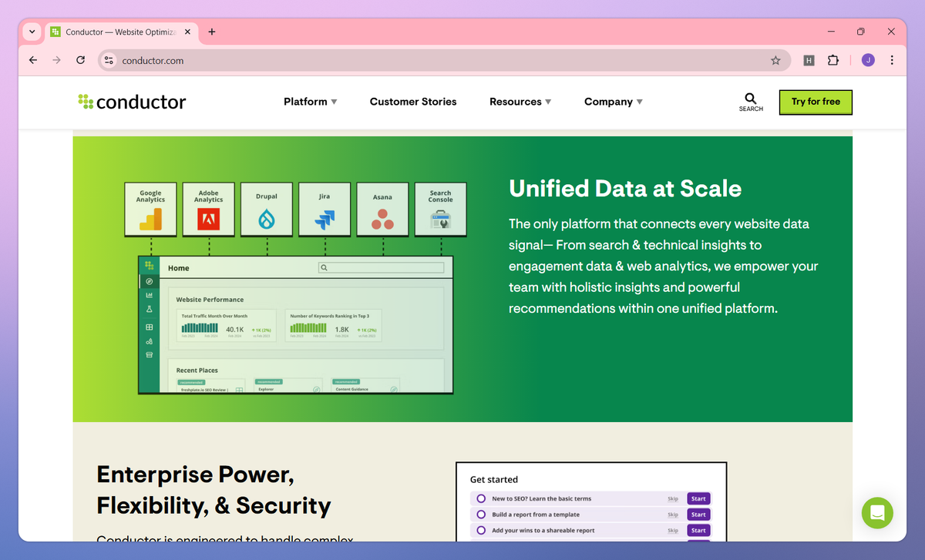Click Start for New to SEO? Learn the basic terms

pyautogui.click(x=698, y=498)
